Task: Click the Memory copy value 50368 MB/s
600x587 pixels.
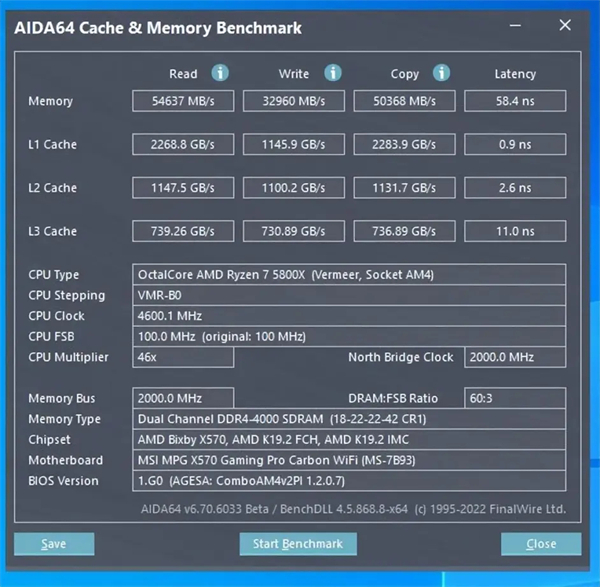Action: pyautogui.click(x=406, y=101)
